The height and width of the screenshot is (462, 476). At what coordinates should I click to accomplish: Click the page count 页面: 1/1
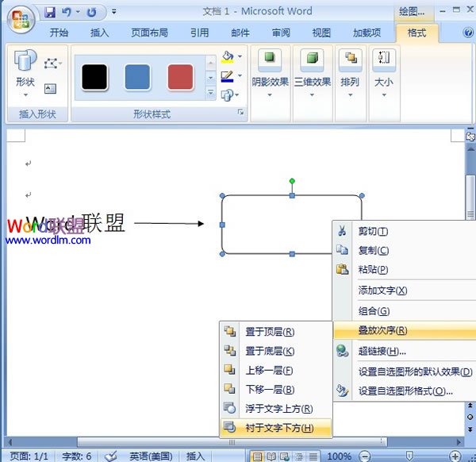29,456
